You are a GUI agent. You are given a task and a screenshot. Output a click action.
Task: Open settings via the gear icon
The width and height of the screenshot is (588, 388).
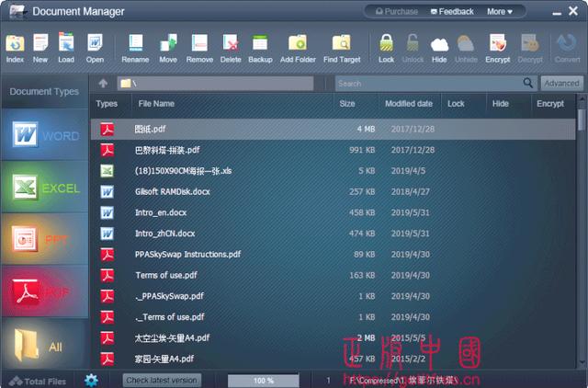pyautogui.click(x=91, y=380)
